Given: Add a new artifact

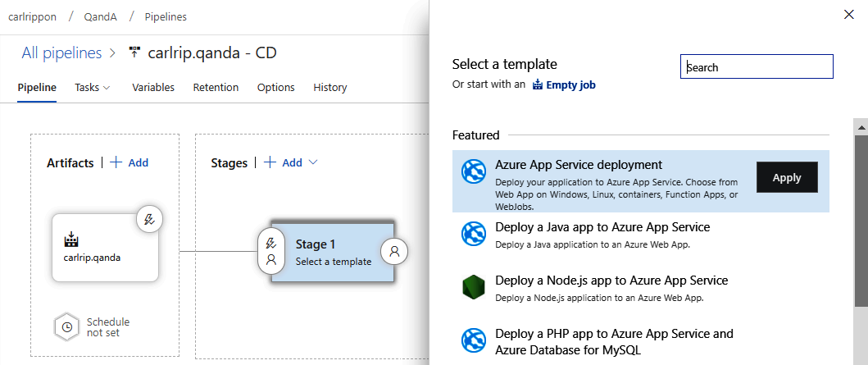Looking at the screenshot, I should pos(130,162).
